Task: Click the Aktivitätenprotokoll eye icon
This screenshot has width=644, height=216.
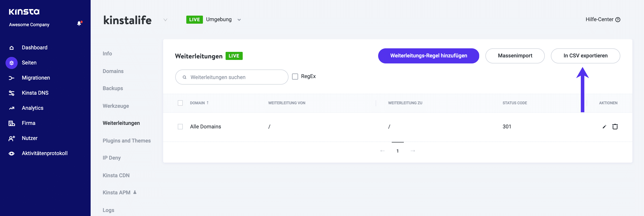Action: click(12, 153)
